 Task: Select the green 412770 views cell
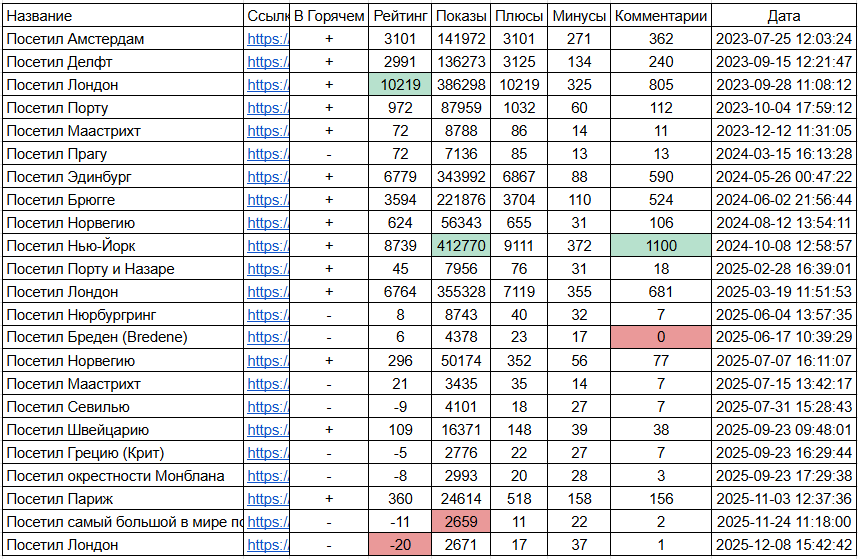[x=462, y=246]
